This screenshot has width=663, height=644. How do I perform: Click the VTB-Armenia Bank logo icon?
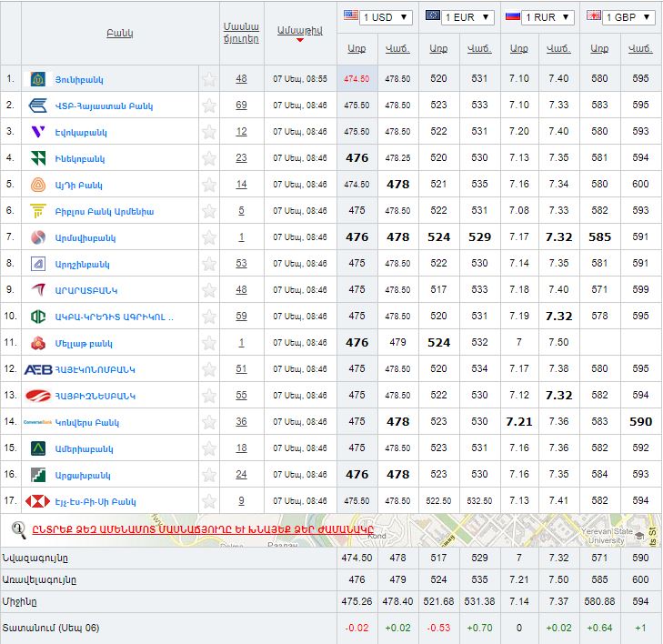[38, 106]
